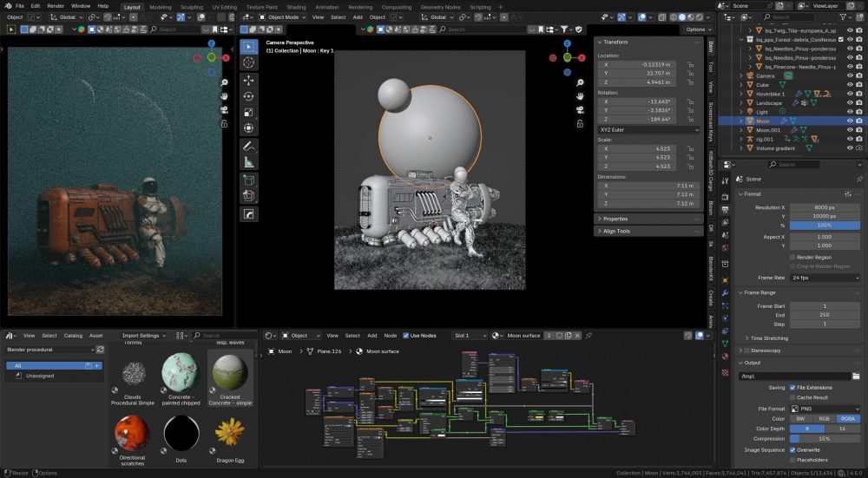Open the Texture properties tab

[x=725, y=373]
